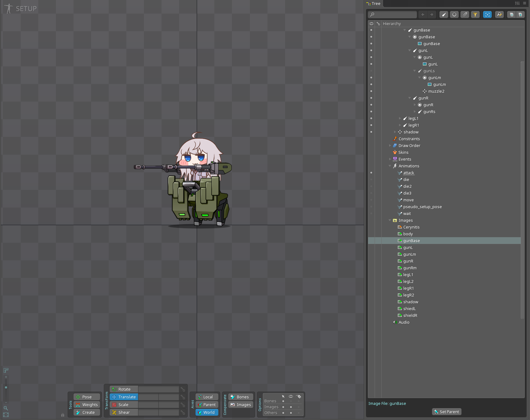Activate the Rotate transform tool
The width and height of the screenshot is (530, 420).
pos(124,389)
